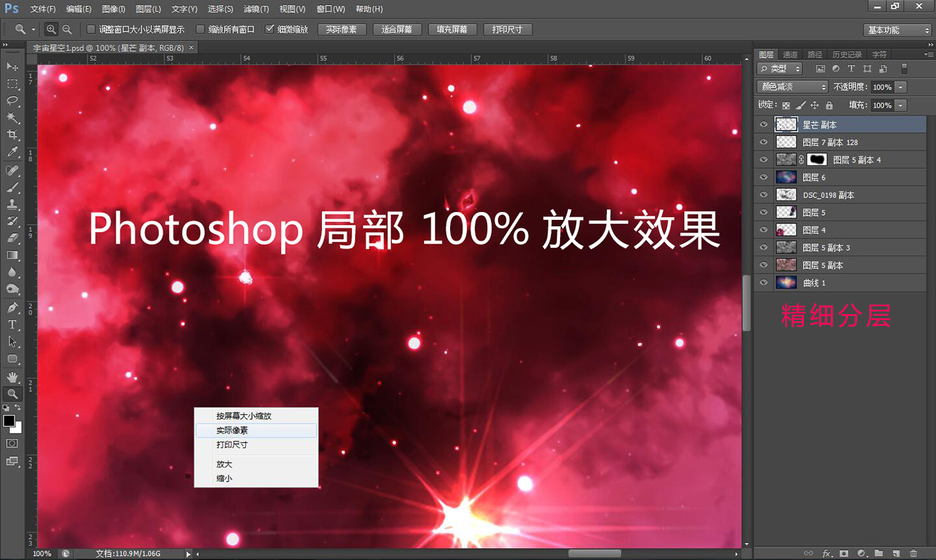
Task: Select the Move tool
Action: click(13, 66)
